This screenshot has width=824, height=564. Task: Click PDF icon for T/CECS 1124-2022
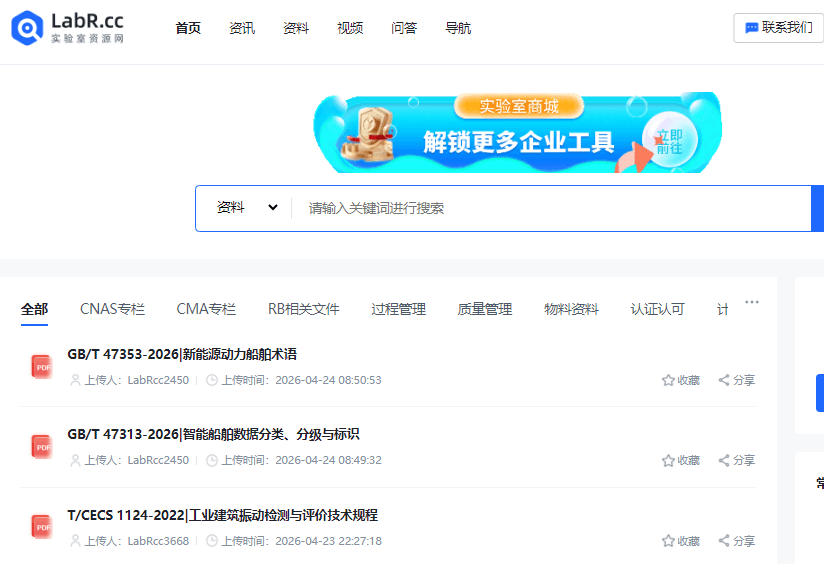pos(42,527)
